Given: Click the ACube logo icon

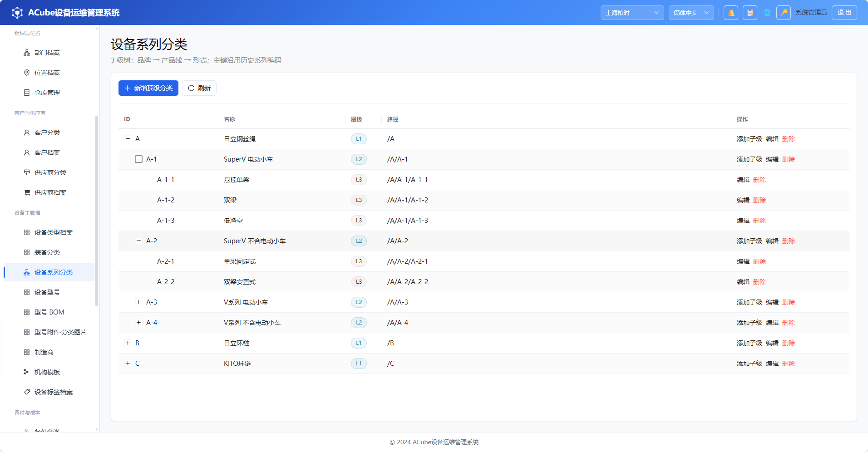Looking at the screenshot, I should pyautogui.click(x=17, y=13).
